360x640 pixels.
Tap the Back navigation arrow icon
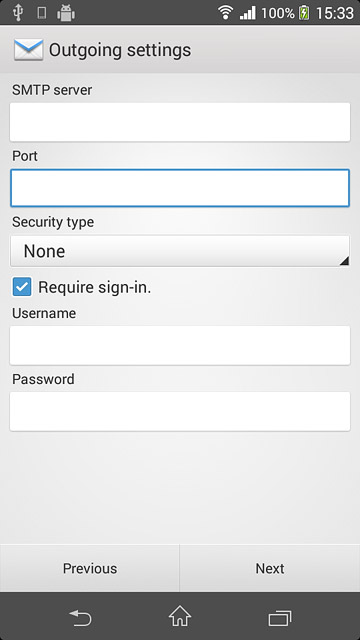point(80,617)
